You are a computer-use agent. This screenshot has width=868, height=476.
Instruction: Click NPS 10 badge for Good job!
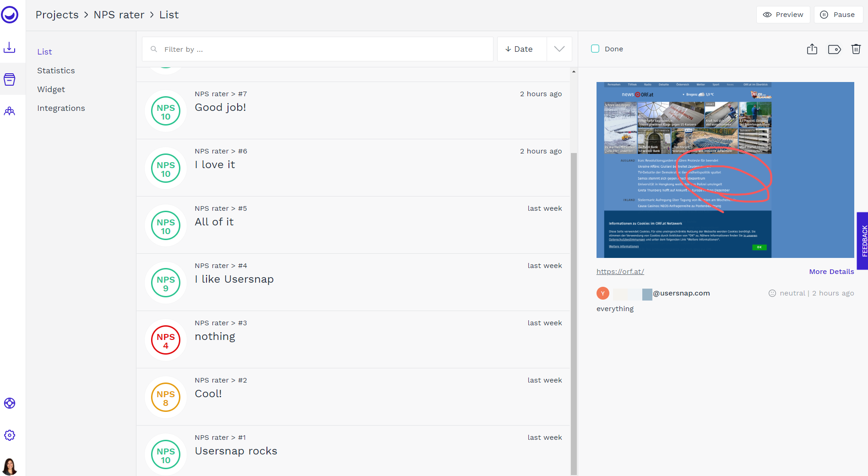coord(166,111)
